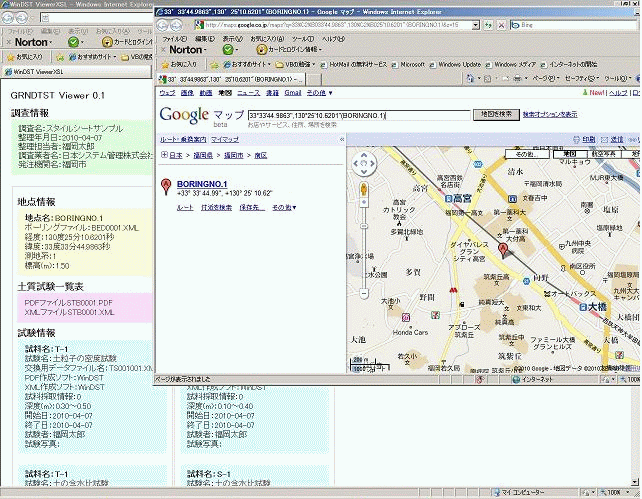Click the Refresh icon beside the address bar
Image resolution: width=642 pixels, height=499 pixels.
(x=488, y=25)
